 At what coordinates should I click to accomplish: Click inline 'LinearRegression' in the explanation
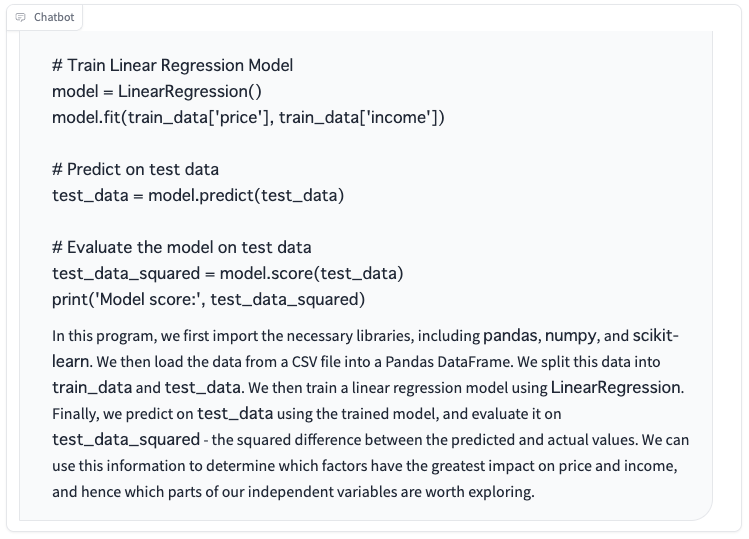click(616, 388)
